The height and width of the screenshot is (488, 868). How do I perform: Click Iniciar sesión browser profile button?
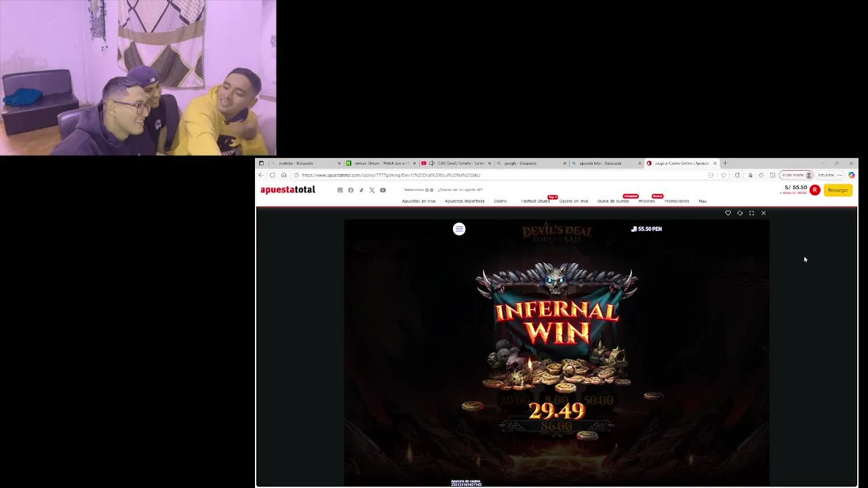coord(797,175)
